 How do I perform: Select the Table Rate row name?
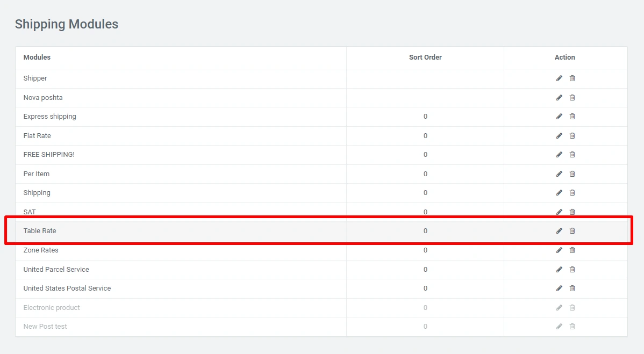point(40,231)
